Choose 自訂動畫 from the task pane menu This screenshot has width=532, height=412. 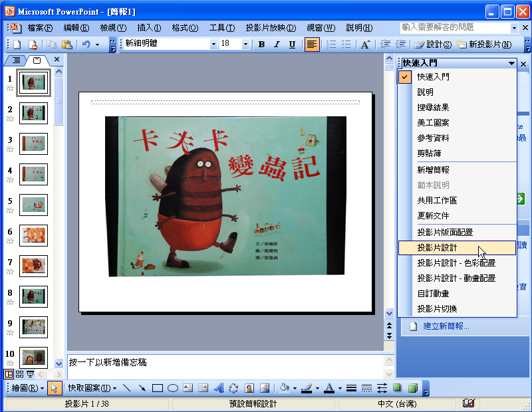[x=457, y=293]
